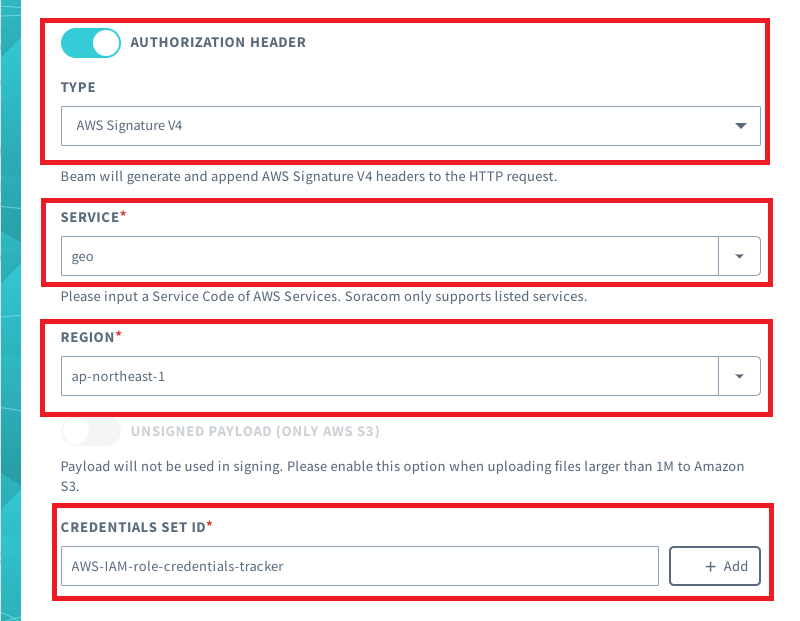Viewport: 800px width, 621px height.
Task: Open the geo service dropdown
Action: click(390, 256)
